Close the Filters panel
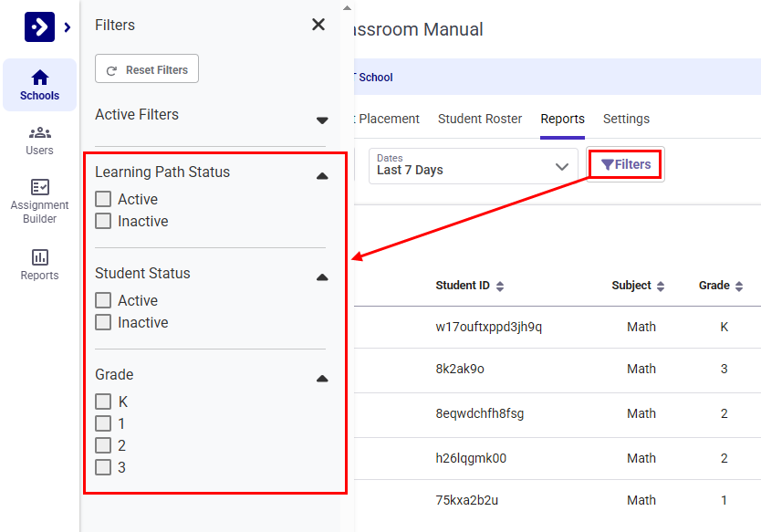 click(318, 25)
